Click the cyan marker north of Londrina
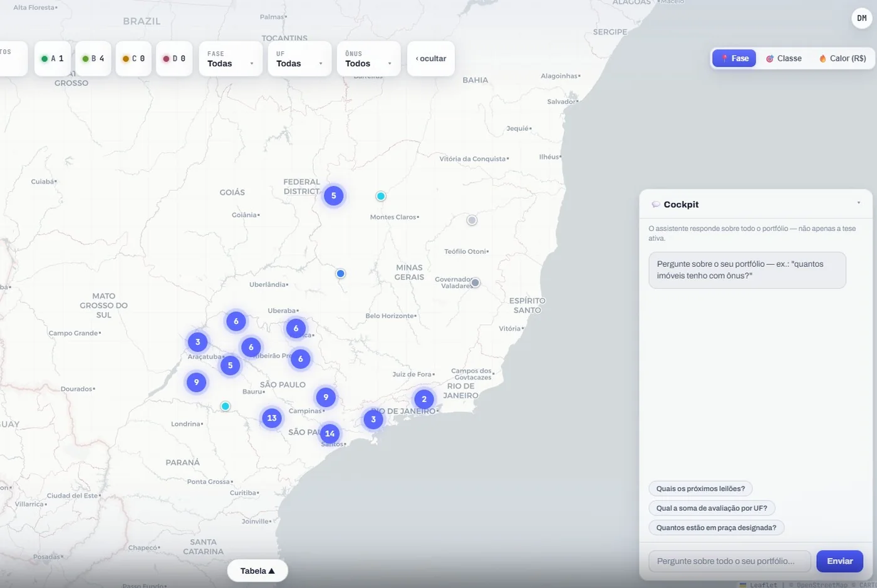Screen dimensions: 877x588 point(226,406)
